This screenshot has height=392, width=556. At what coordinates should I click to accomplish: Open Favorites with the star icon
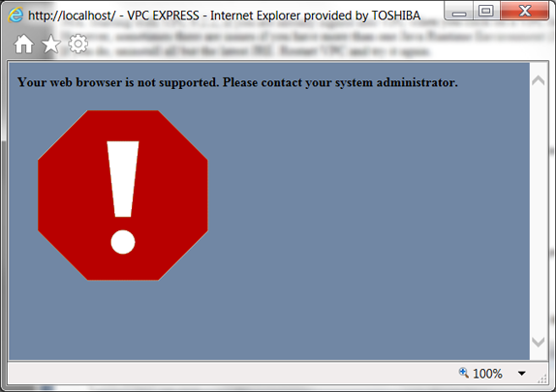[x=51, y=44]
